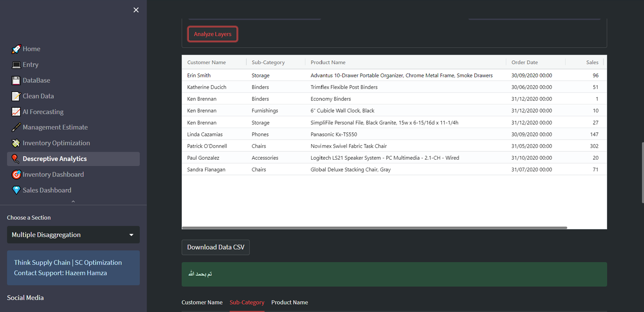Select the Erin Smith table row

coord(199,75)
